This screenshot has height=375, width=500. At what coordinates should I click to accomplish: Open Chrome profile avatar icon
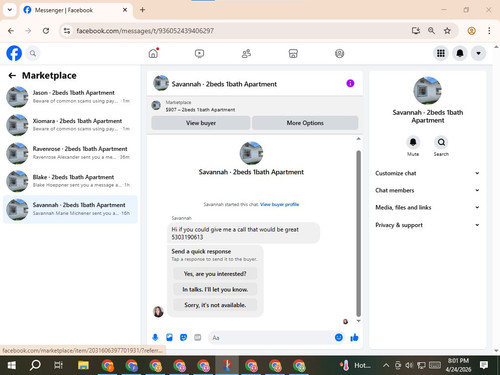(x=471, y=31)
